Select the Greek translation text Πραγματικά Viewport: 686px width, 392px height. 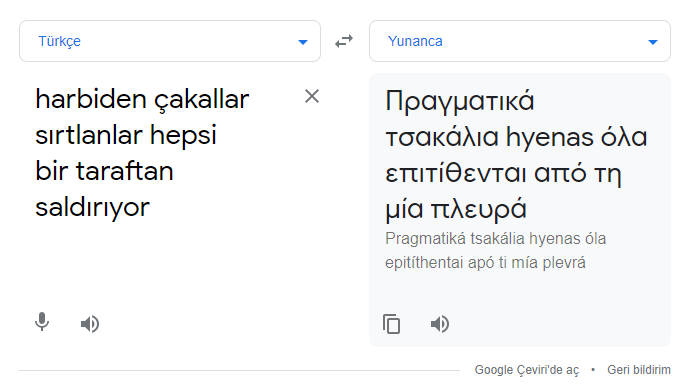click(x=460, y=102)
